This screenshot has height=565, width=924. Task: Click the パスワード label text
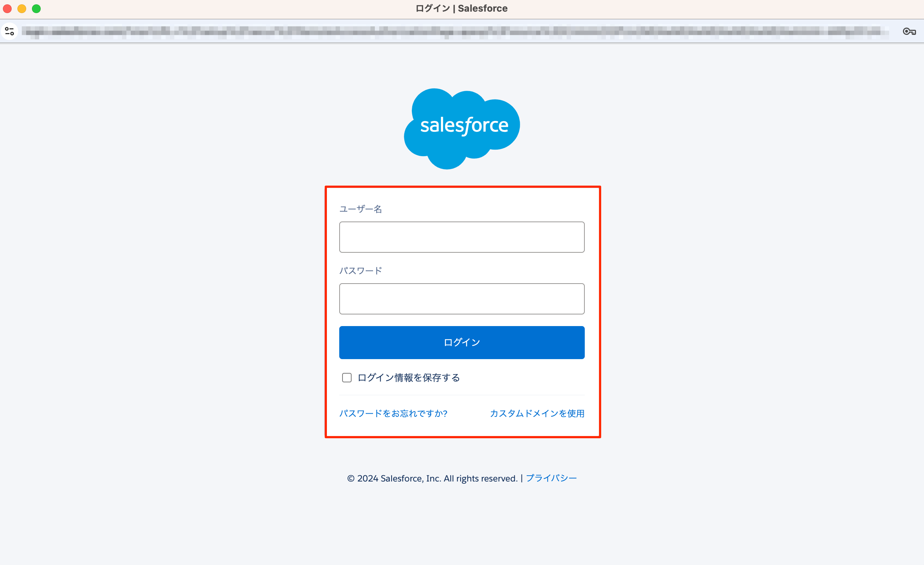[x=360, y=270]
